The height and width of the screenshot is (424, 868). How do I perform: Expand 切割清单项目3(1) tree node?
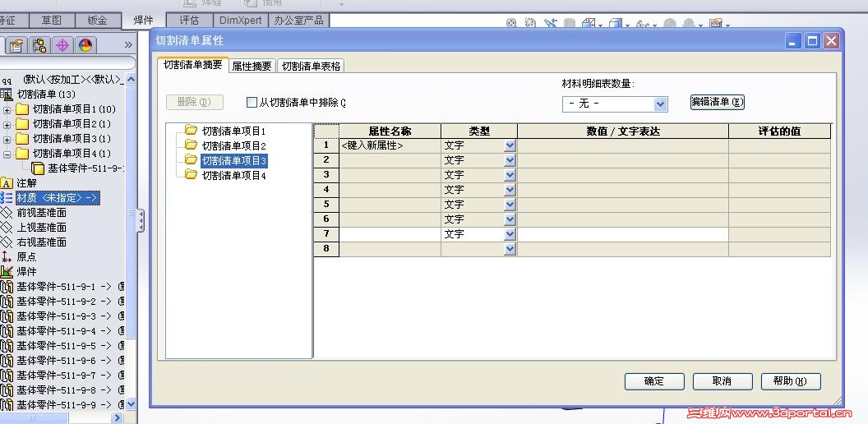click(x=7, y=139)
